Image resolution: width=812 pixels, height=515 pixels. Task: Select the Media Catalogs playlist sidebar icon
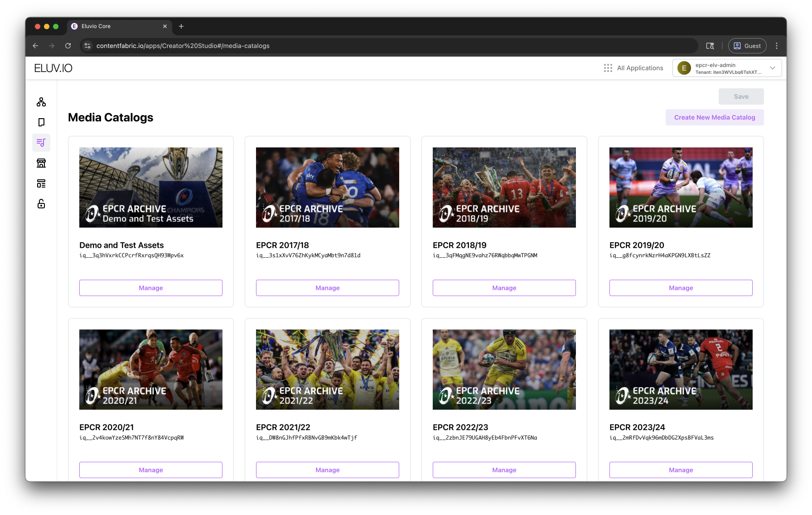[x=41, y=143]
